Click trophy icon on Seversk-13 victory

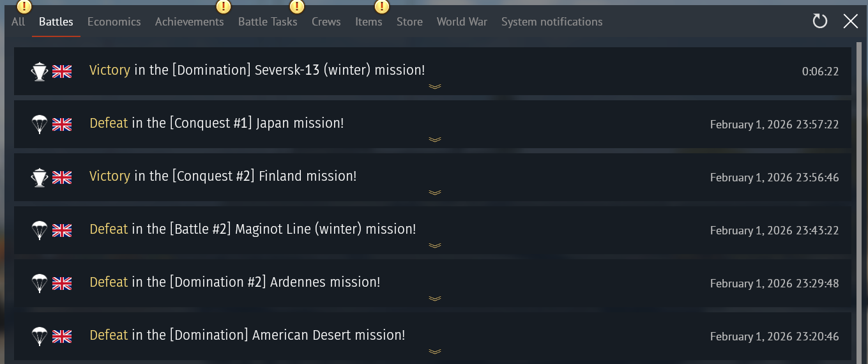[40, 72]
